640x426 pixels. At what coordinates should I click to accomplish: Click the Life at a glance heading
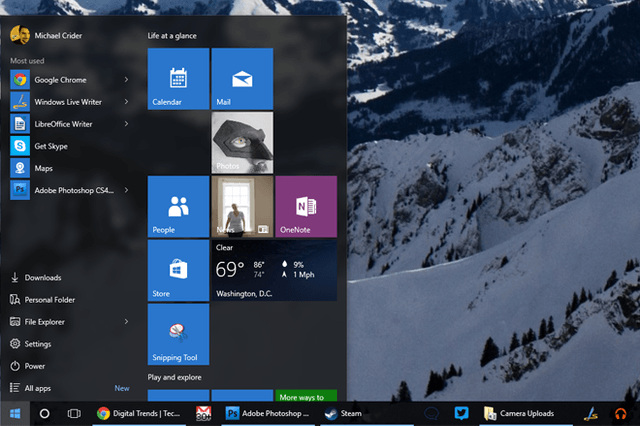click(x=172, y=36)
